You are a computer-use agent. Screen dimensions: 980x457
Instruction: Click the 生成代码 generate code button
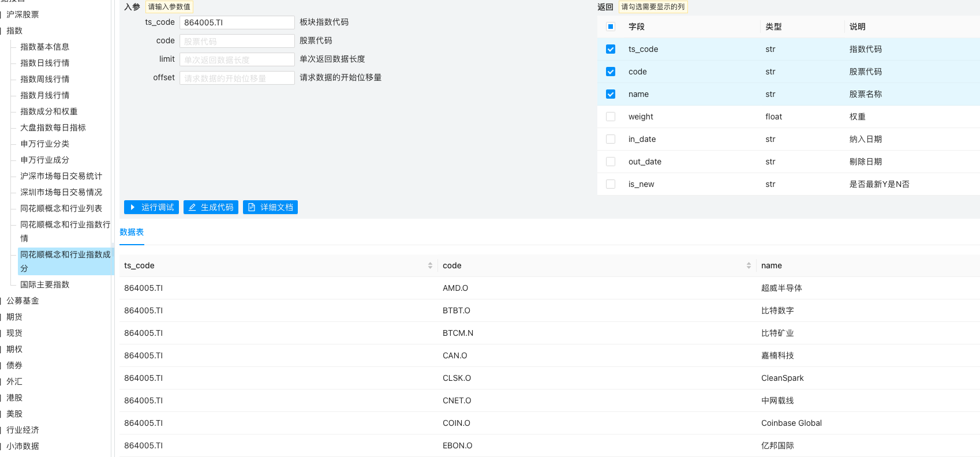coord(211,207)
